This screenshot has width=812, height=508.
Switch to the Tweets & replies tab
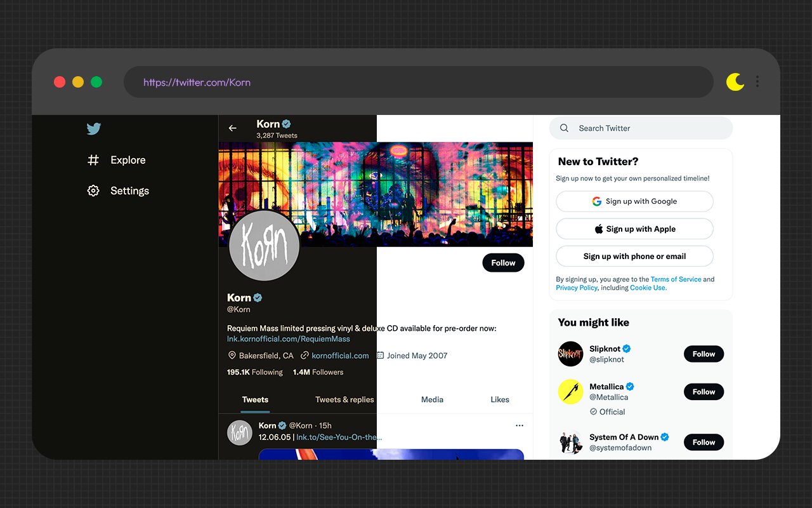click(x=344, y=399)
